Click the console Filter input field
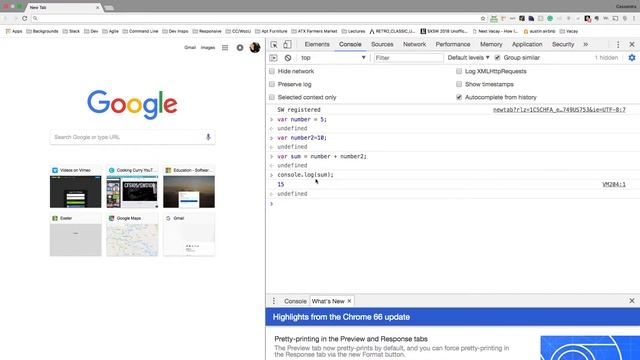640x360 pixels. point(409,58)
